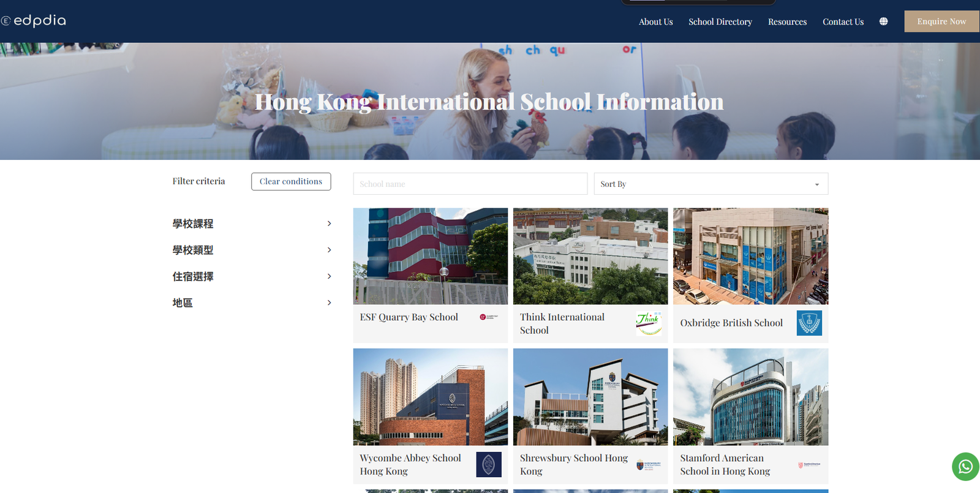980x493 pixels.
Task: Open the WhatsApp chat button
Action: [965, 467]
